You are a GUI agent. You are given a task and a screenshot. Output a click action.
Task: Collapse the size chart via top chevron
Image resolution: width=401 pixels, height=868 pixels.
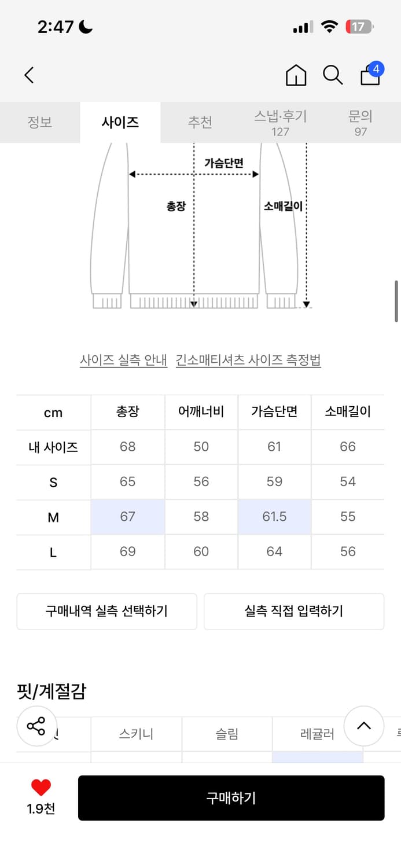(364, 727)
